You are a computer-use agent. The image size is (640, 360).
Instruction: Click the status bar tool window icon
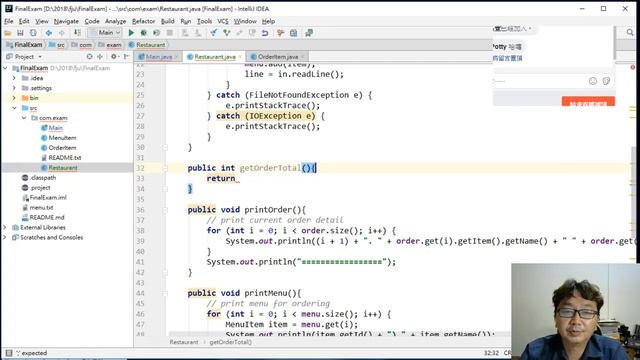pos(9,353)
